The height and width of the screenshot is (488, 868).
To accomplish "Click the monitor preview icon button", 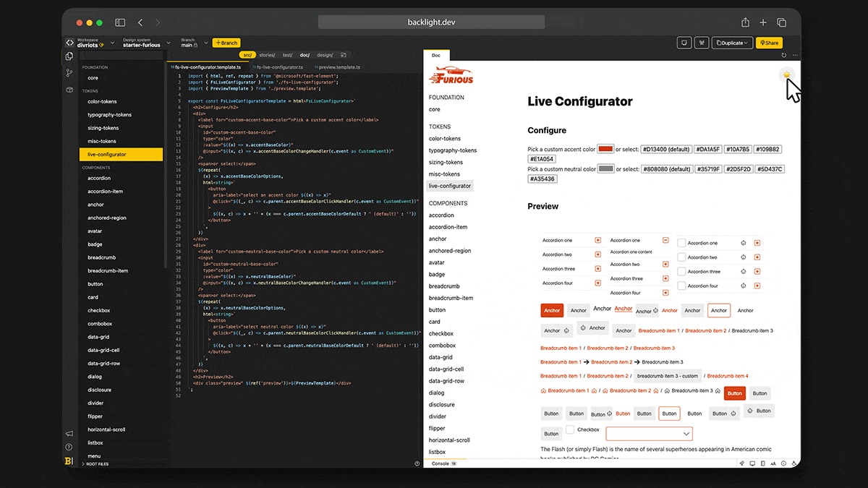I will (684, 43).
